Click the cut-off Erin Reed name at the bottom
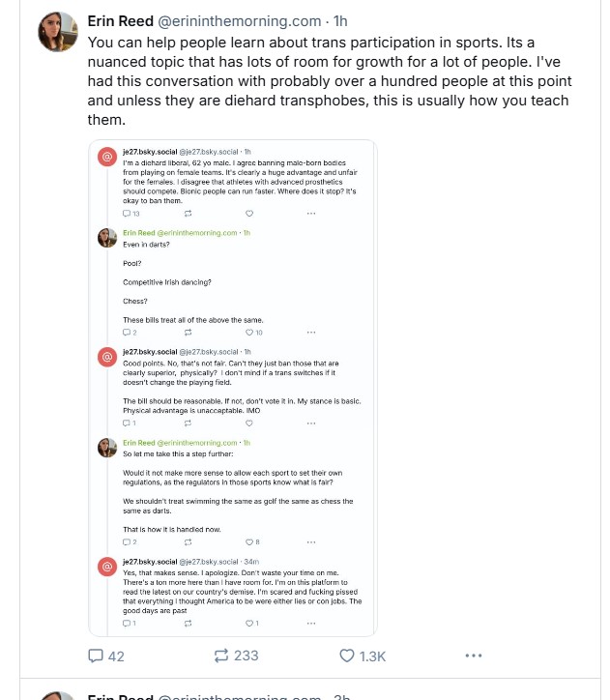The width and height of the screenshot is (610, 700). pyautogui.click(x=115, y=696)
